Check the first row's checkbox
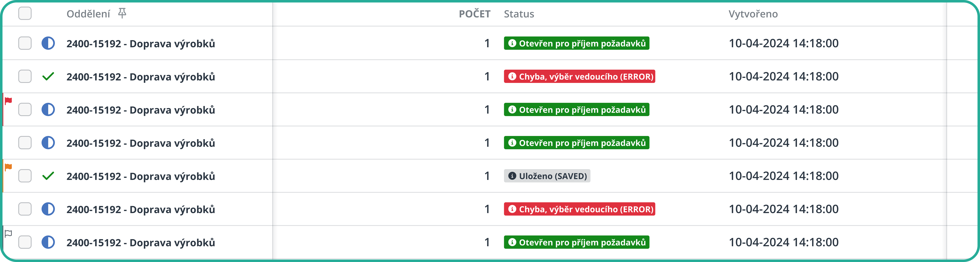The width and height of the screenshot is (980, 262). click(25, 43)
